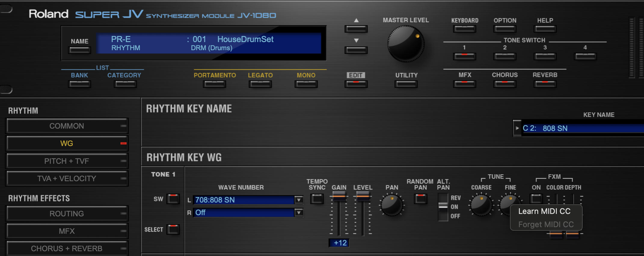Open the UTILITY menu
This screenshot has width=644, height=256.
point(406,84)
